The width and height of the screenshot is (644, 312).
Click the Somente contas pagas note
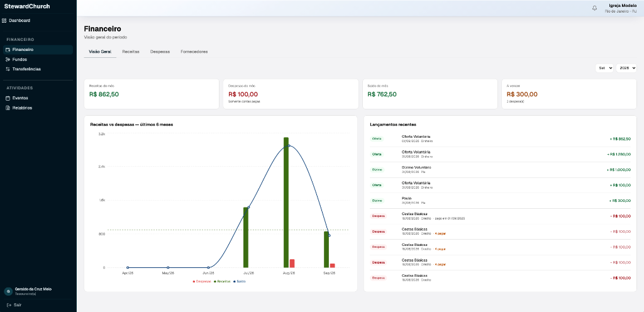pos(244,101)
